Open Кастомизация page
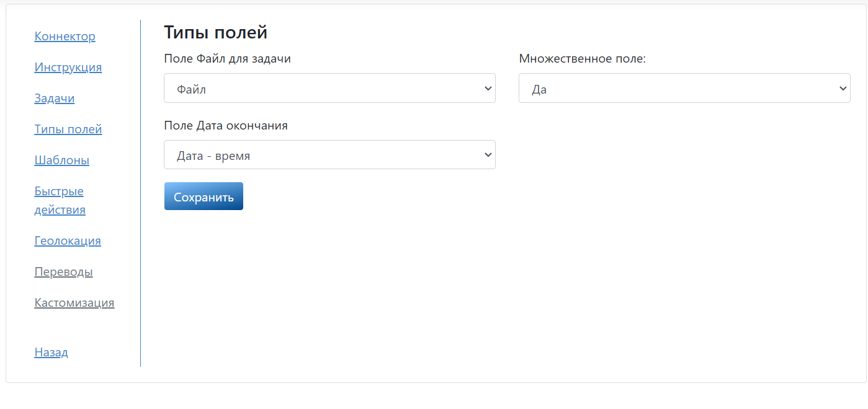868x409 pixels. pyautogui.click(x=74, y=302)
